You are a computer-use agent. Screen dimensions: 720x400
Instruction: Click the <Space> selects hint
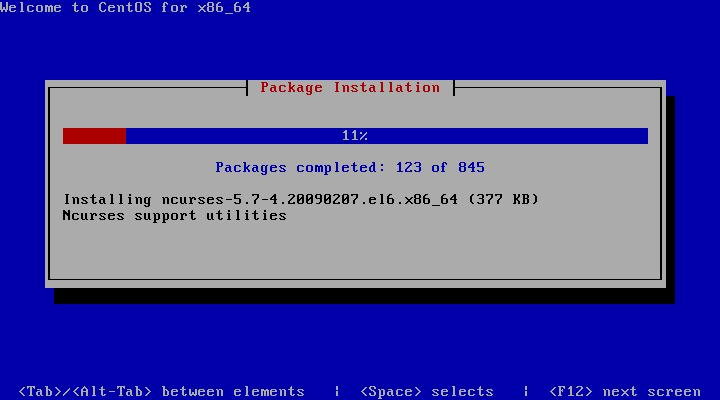tap(427, 391)
